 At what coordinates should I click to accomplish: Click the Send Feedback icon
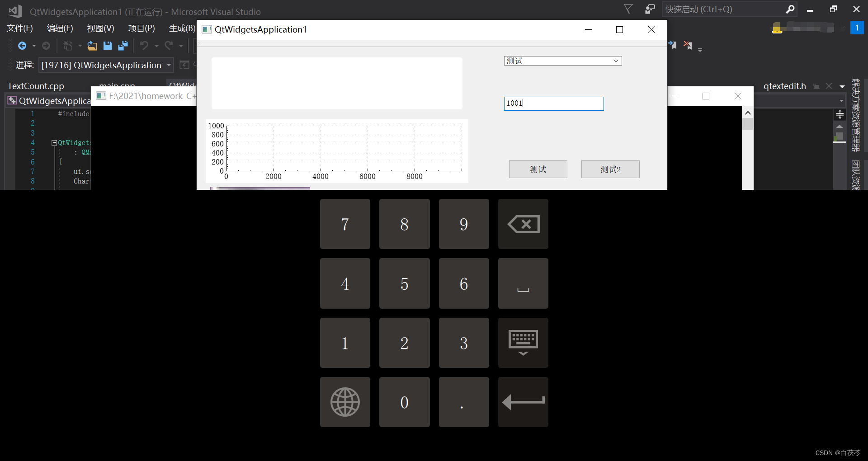tap(650, 9)
